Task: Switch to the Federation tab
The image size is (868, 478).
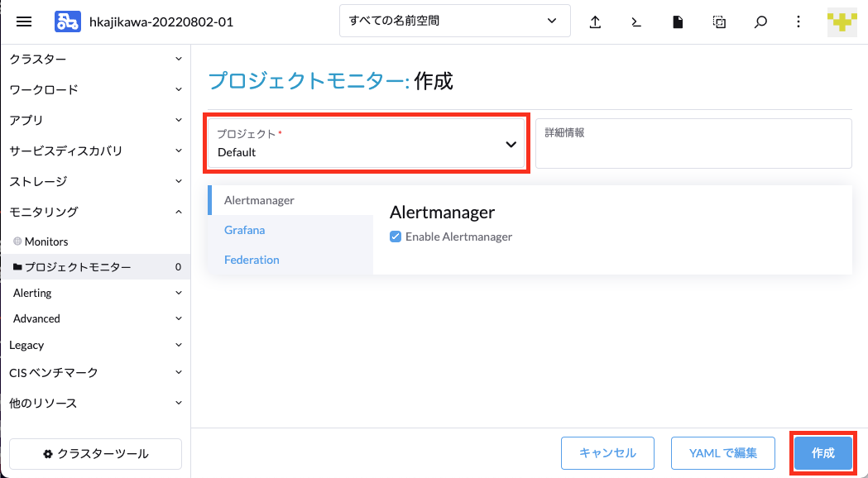Action: click(252, 260)
